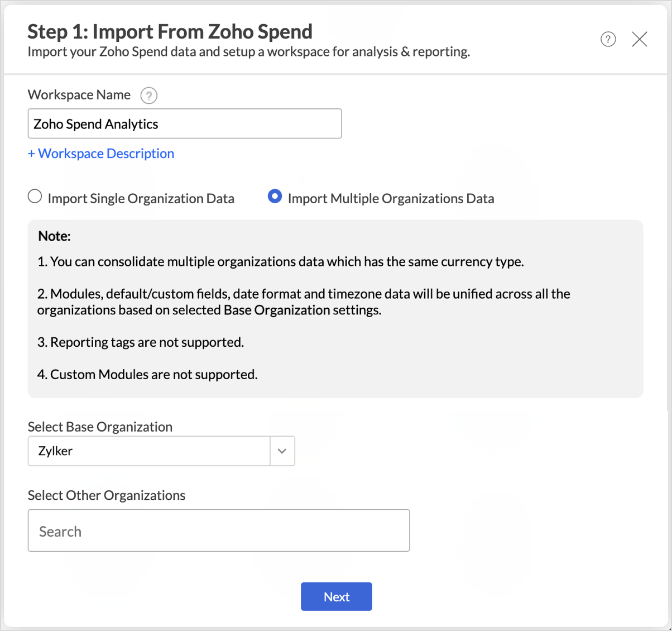The width and height of the screenshot is (672, 631).
Task: Choose the Import Multiple Organizations Data radio button
Action: pyautogui.click(x=275, y=197)
